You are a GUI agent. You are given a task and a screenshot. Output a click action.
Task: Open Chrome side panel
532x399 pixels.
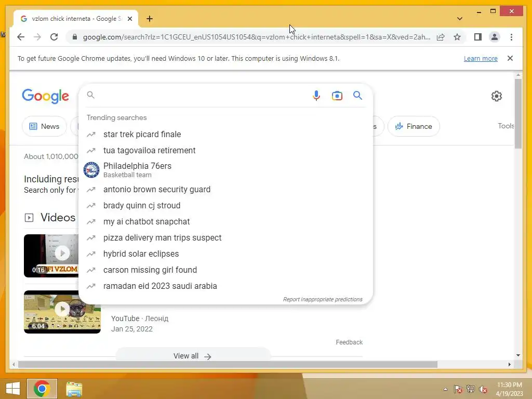click(x=478, y=37)
